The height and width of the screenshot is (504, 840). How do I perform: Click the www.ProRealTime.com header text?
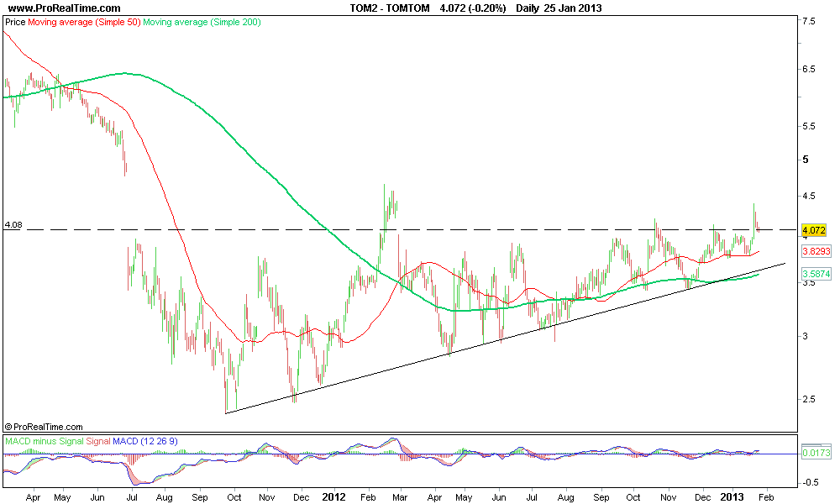pos(65,8)
